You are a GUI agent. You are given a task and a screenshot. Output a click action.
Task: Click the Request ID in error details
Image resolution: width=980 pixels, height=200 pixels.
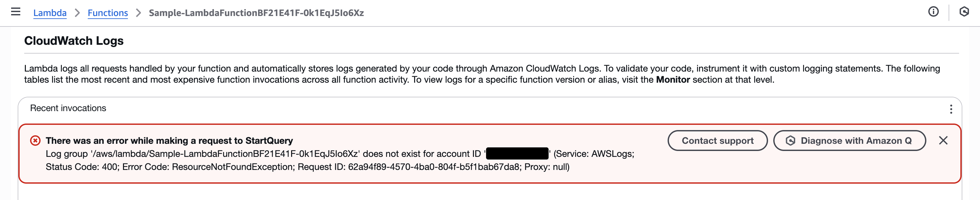pyautogui.click(x=434, y=167)
